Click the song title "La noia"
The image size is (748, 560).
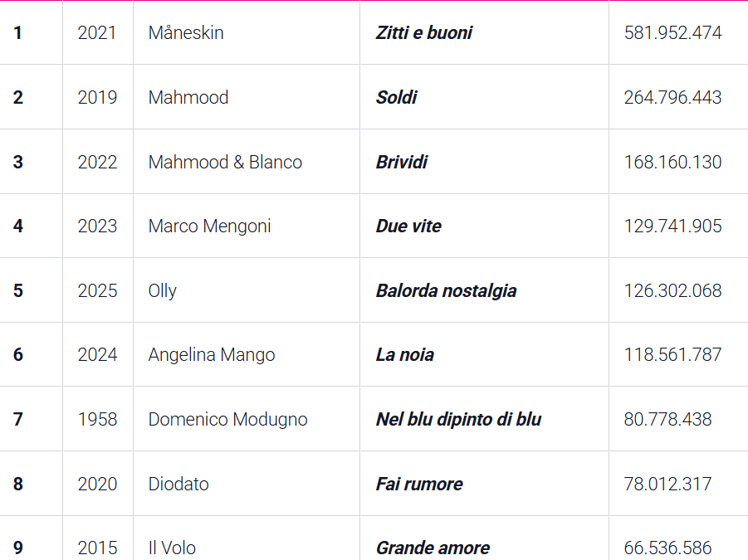tap(405, 355)
